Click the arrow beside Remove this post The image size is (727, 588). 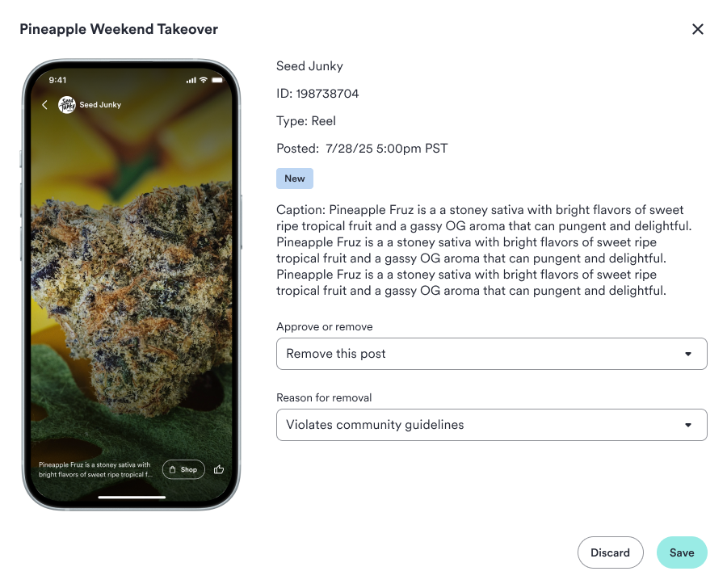[688, 354]
